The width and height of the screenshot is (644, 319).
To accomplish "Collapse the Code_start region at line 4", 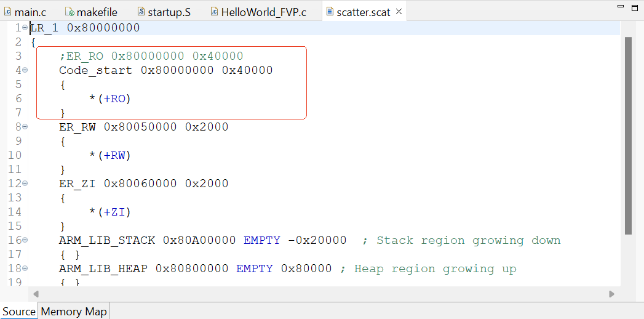I will click(x=25, y=70).
